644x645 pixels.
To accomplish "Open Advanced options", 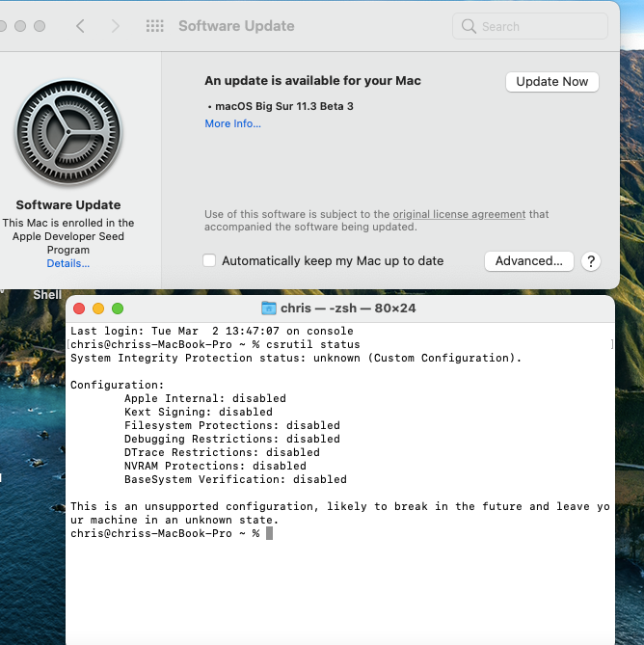I will click(x=529, y=261).
